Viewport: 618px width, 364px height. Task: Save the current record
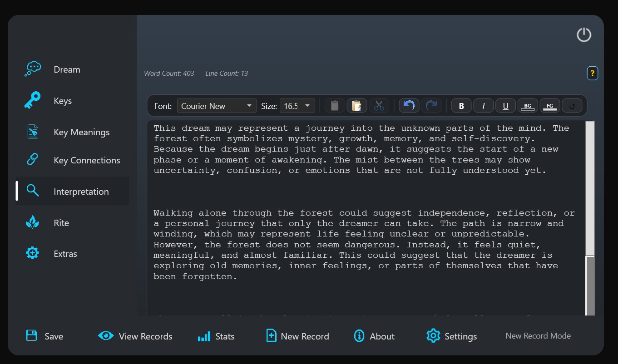coord(44,336)
